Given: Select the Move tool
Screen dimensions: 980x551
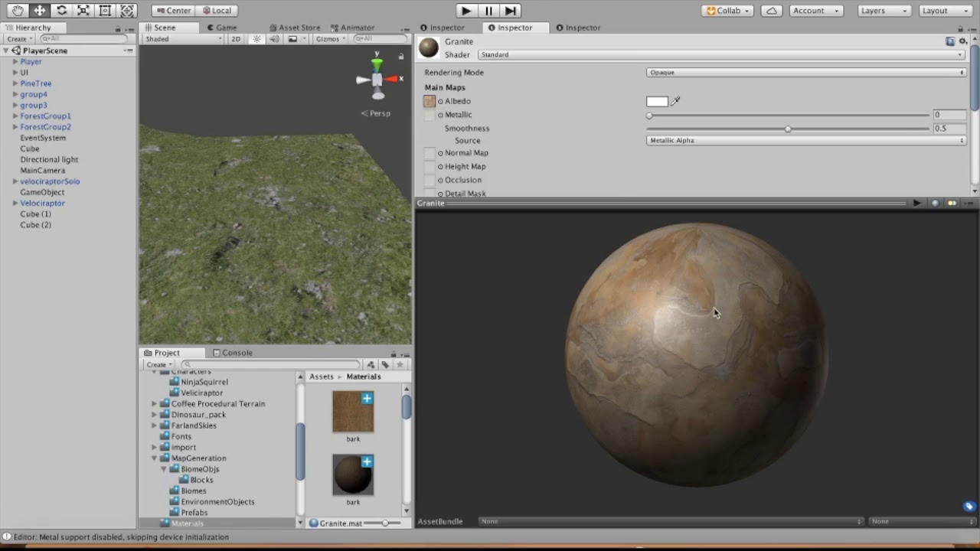Looking at the screenshot, I should pyautogui.click(x=40, y=11).
